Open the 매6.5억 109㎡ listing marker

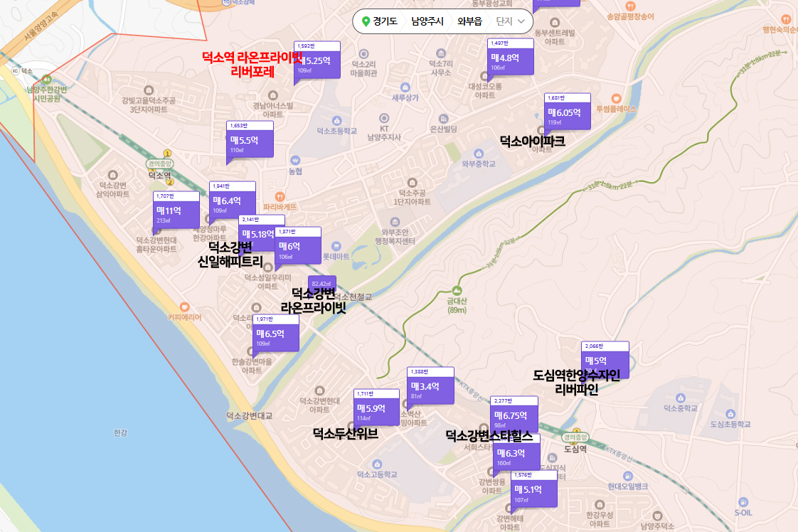[x=276, y=333]
